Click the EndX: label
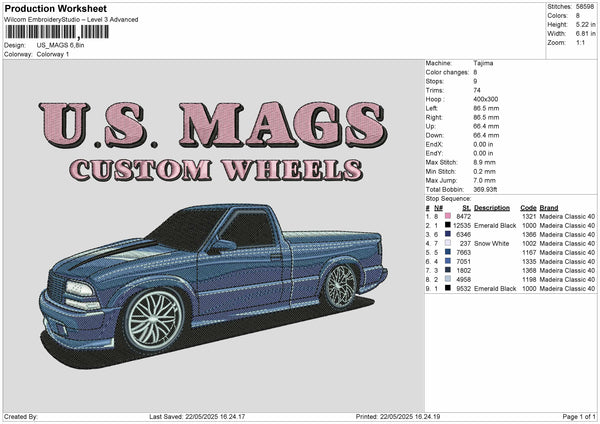Image resolution: width=600 pixels, height=424 pixels. [434, 145]
